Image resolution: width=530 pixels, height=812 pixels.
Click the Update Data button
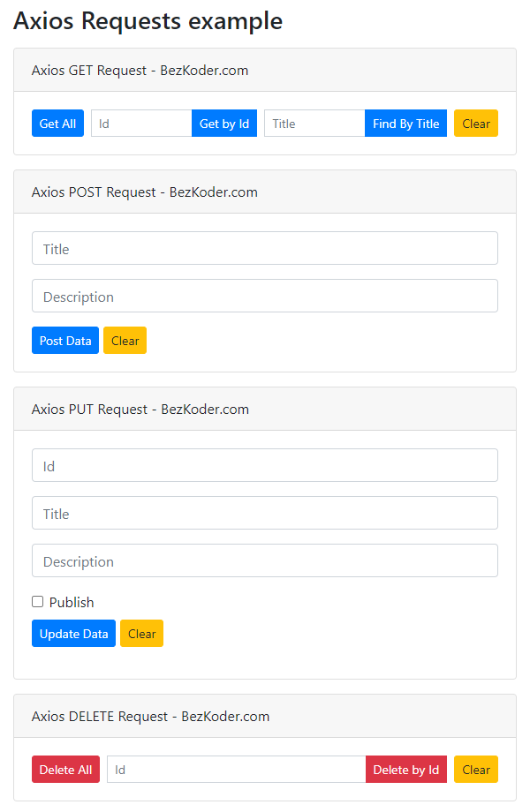point(73,634)
